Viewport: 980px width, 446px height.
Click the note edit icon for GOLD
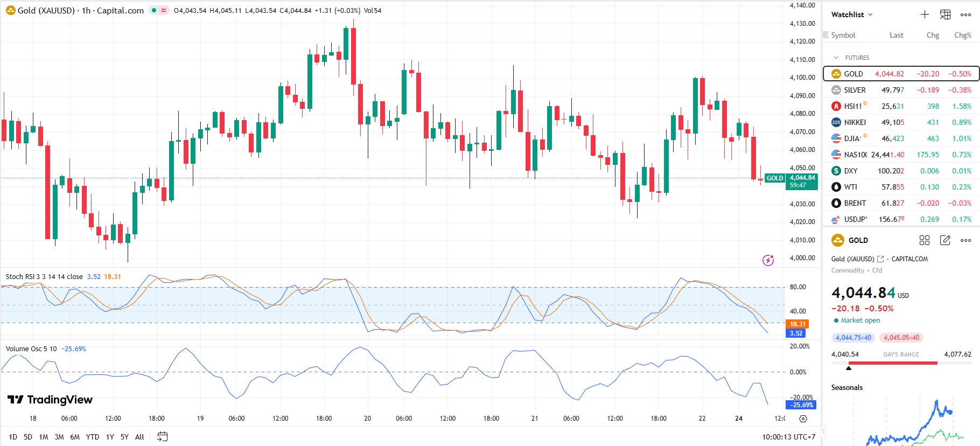(945, 240)
